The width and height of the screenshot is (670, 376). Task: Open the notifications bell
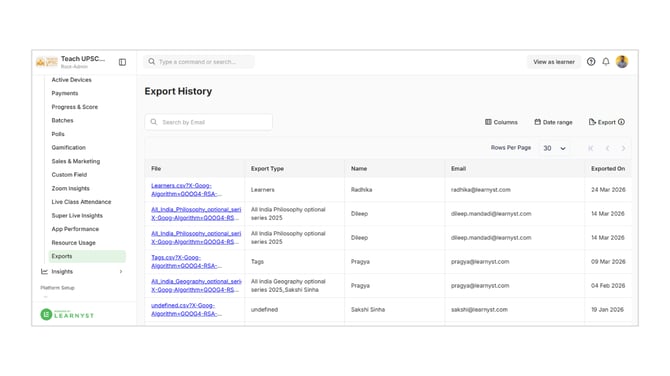point(606,62)
